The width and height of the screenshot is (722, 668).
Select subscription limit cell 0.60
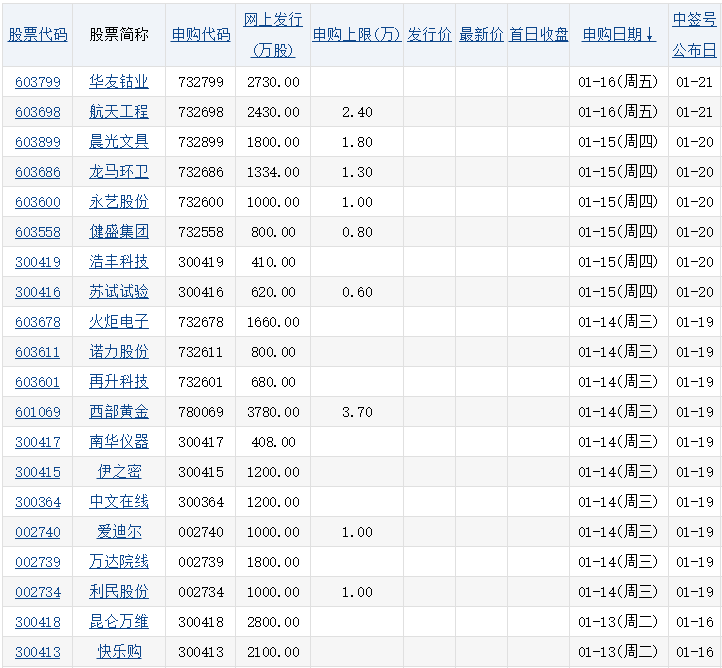click(357, 292)
